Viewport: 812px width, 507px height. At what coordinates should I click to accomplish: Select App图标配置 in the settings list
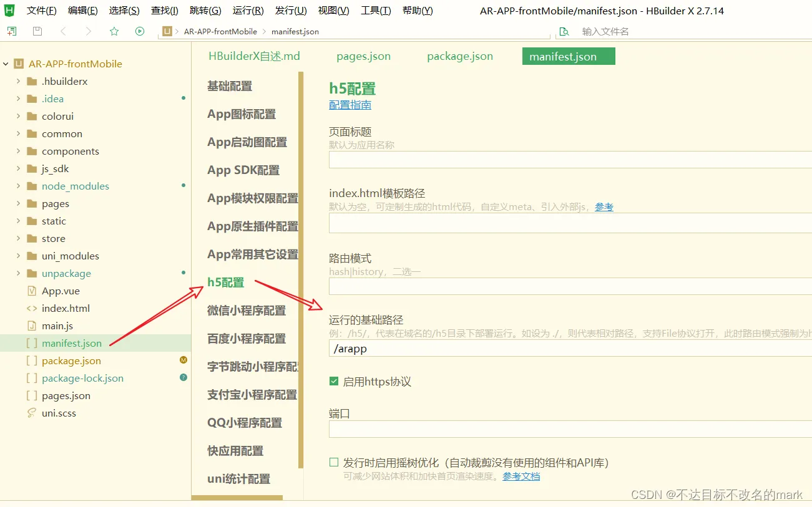[x=242, y=114]
